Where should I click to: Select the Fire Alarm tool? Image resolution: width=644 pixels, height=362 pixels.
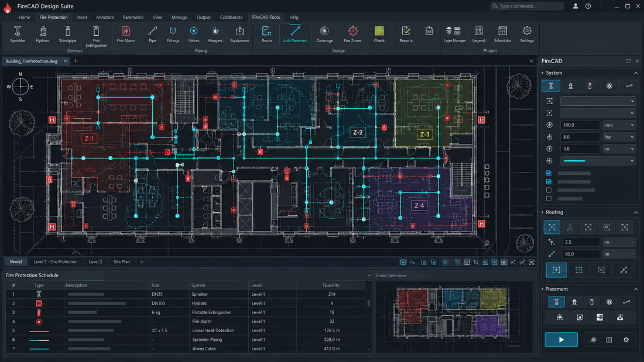(x=126, y=35)
